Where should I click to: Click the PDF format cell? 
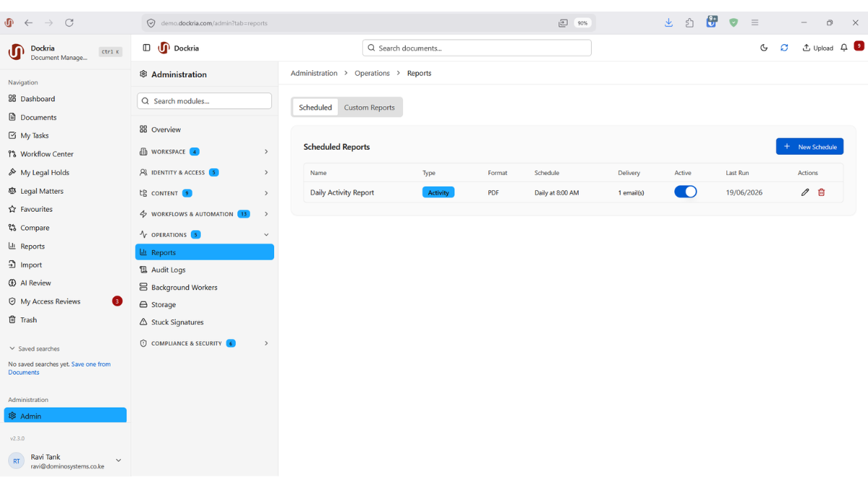click(493, 193)
